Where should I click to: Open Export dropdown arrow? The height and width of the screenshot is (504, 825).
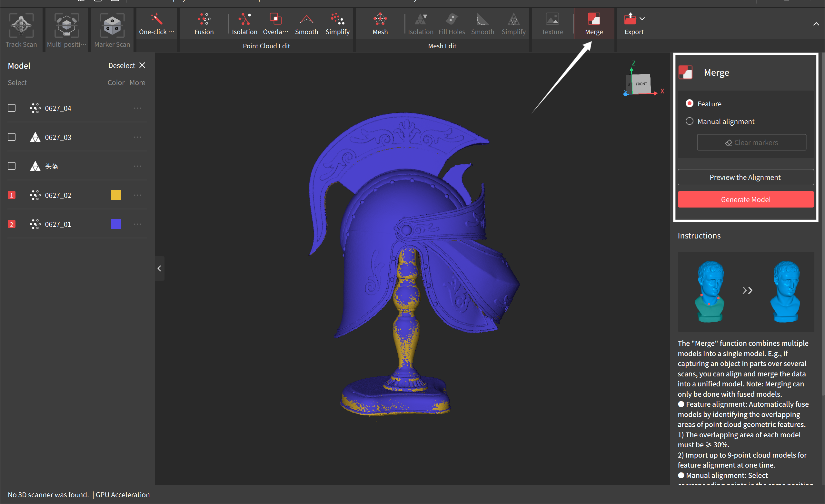tap(642, 19)
